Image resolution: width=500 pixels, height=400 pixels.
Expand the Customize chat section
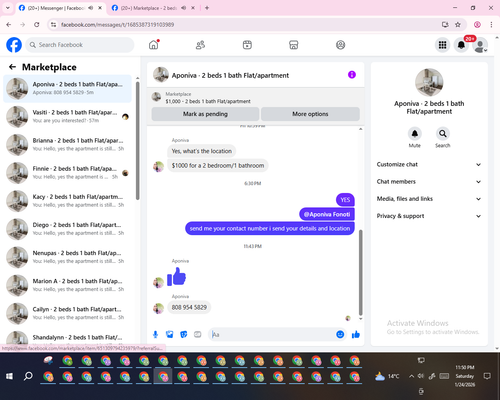pyautogui.click(x=429, y=164)
